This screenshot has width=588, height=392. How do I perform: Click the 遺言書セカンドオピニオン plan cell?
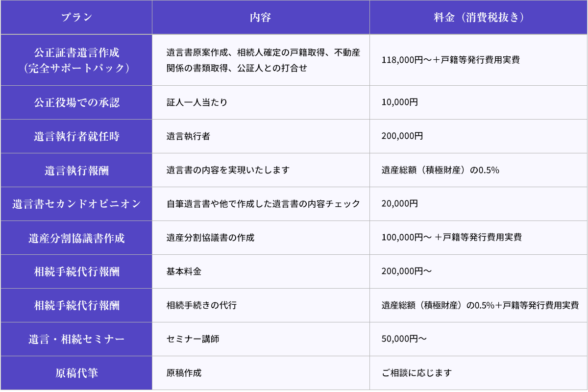(x=76, y=204)
